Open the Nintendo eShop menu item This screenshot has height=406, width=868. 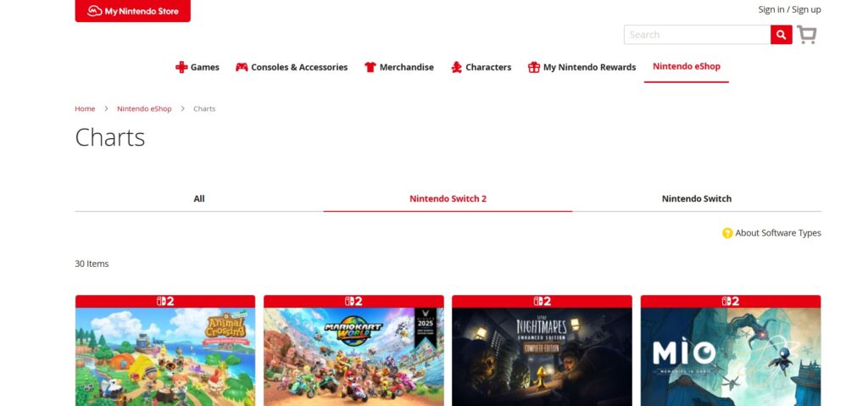pyautogui.click(x=686, y=66)
